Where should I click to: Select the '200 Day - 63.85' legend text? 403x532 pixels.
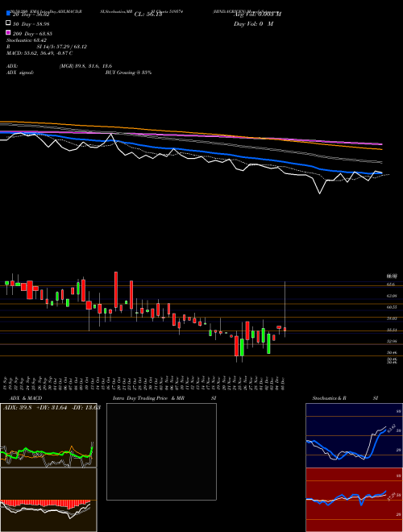32,34
